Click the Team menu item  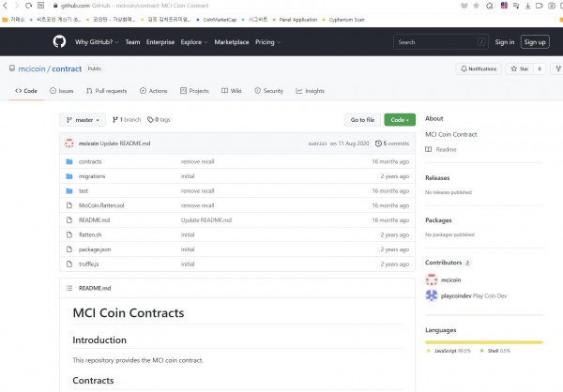tap(132, 42)
